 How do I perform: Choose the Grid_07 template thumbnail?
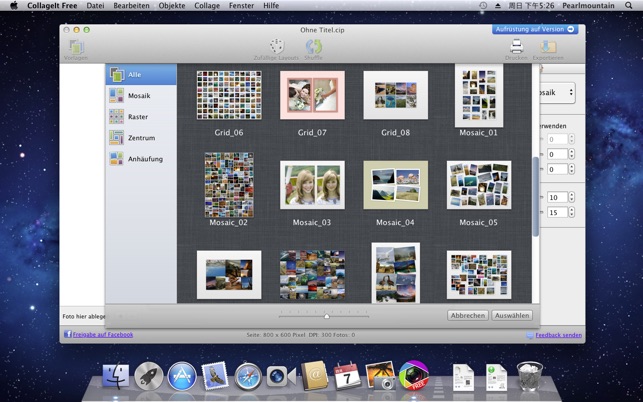pyautogui.click(x=312, y=95)
